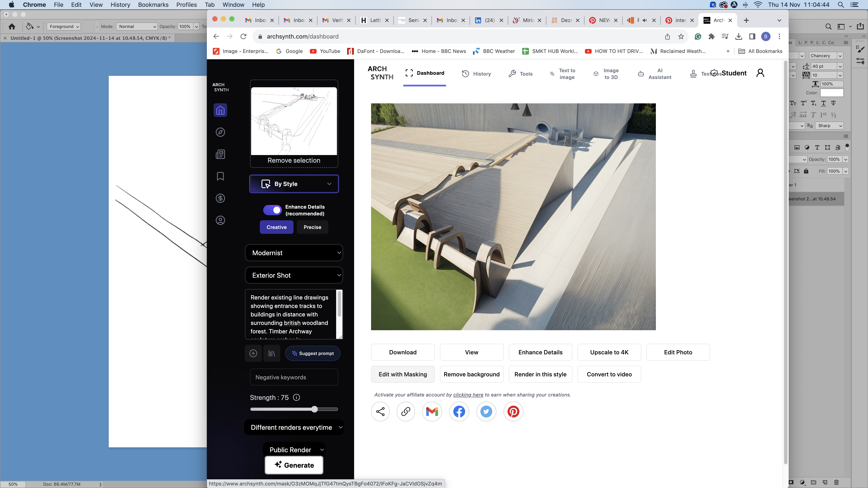Open the user profile icon in sidebar

(x=220, y=220)
